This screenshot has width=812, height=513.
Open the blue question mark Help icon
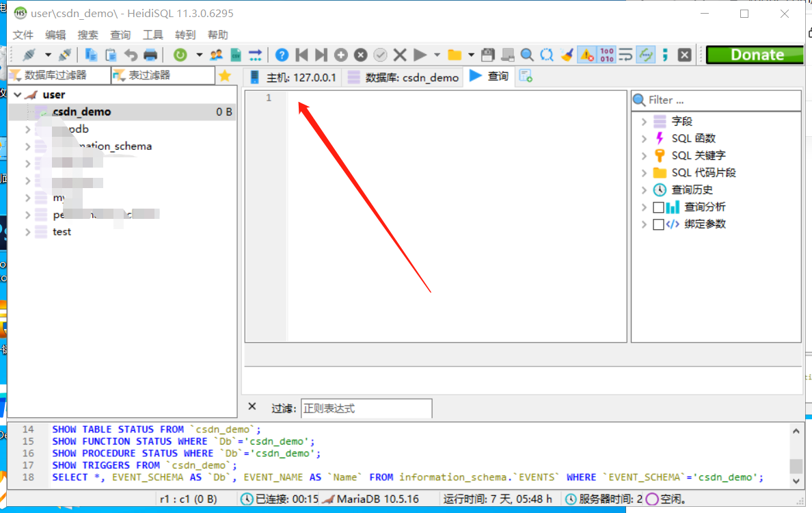pyautogui.click(x=282, y=55)
